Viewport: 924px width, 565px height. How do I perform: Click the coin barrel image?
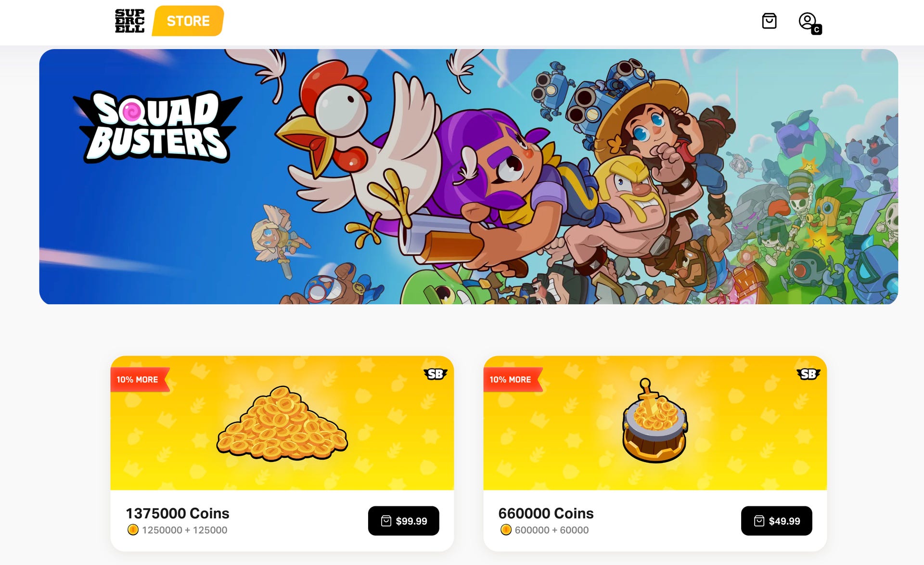click(655, 421)
